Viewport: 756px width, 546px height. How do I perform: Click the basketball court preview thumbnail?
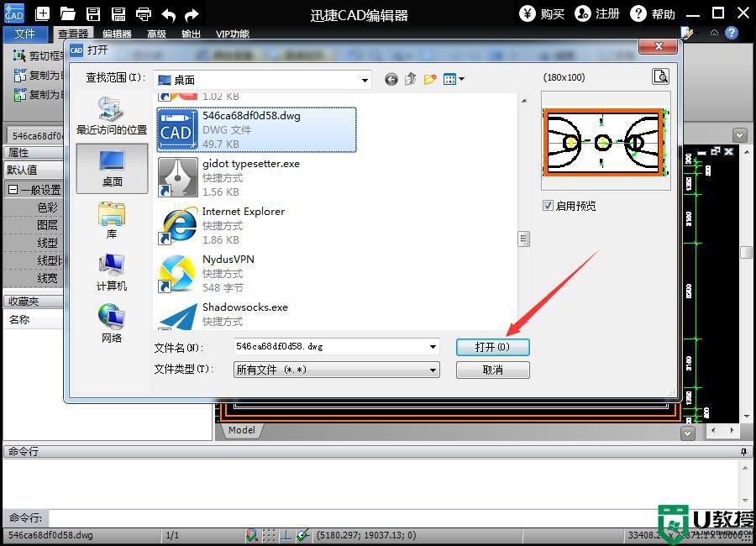pyautogui.click(x=606, y=142)
